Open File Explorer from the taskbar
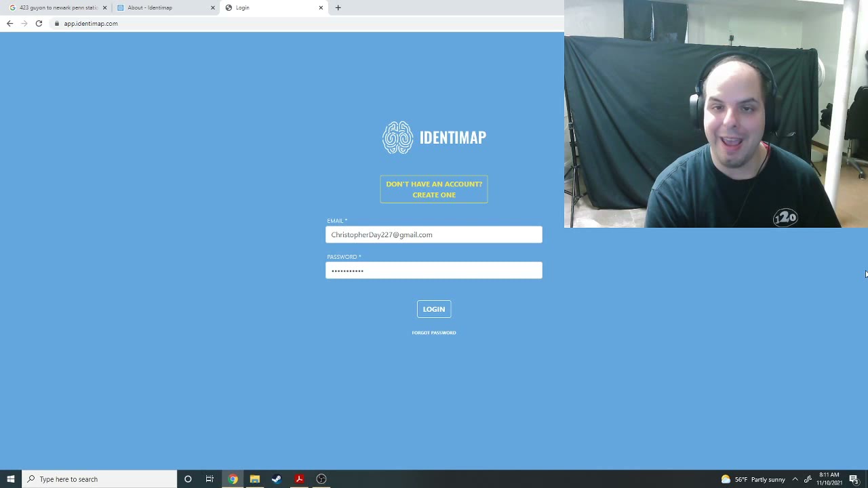 pos(254,479)
